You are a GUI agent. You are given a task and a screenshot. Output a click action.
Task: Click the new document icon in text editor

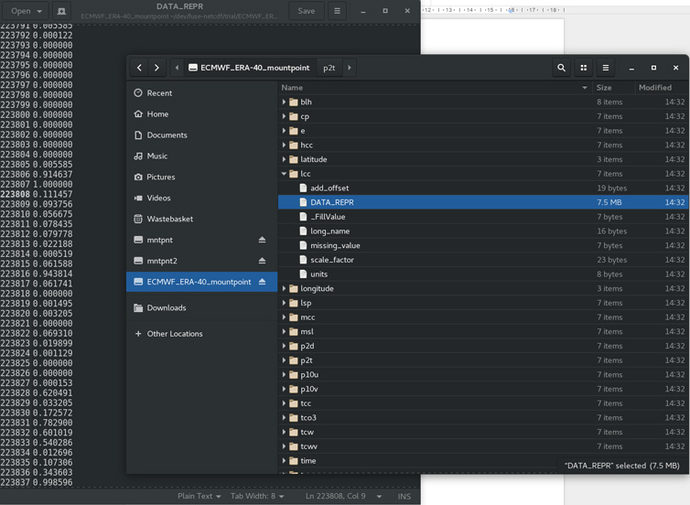point(62,11)
